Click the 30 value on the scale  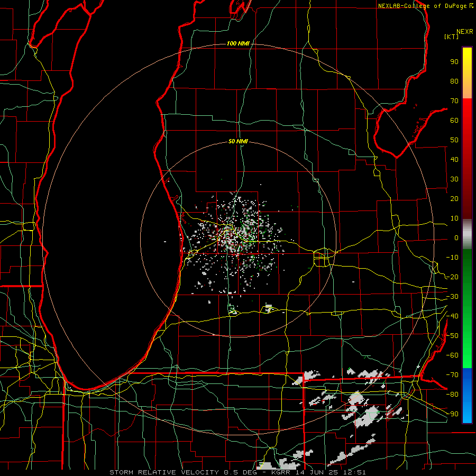[x=454, y=179]
